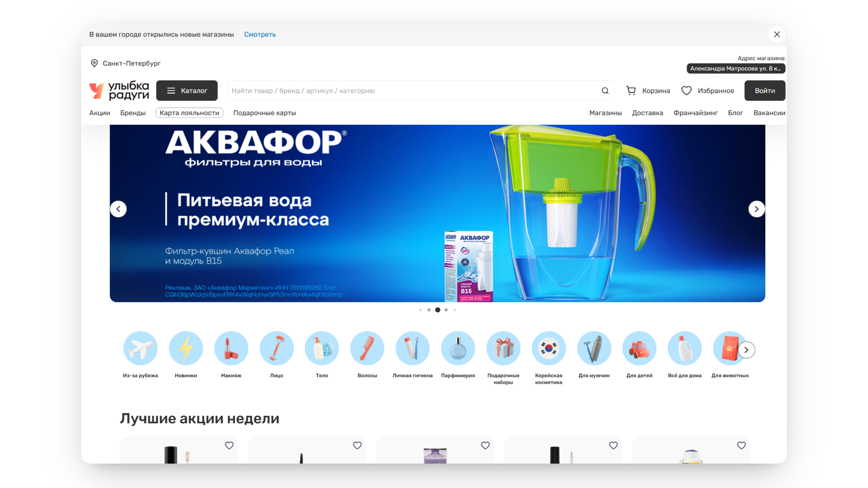868x488 pixels.
Task: Select the fourth carousel pagination dot
Action: pos(446,310)
